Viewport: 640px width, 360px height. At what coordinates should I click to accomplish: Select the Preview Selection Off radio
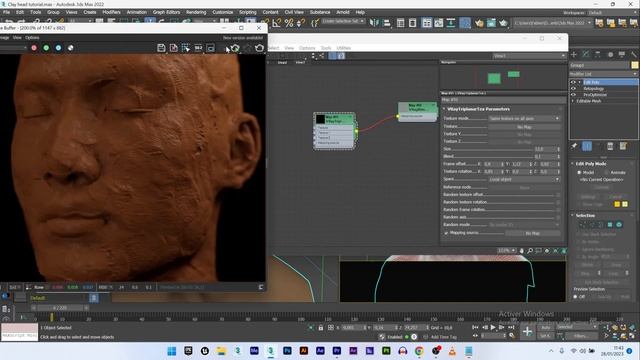[x=576, y=297]
